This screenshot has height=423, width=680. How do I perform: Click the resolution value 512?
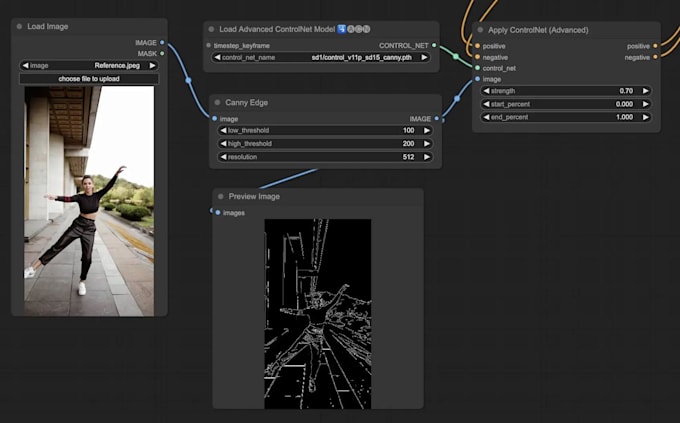(408, 157)
